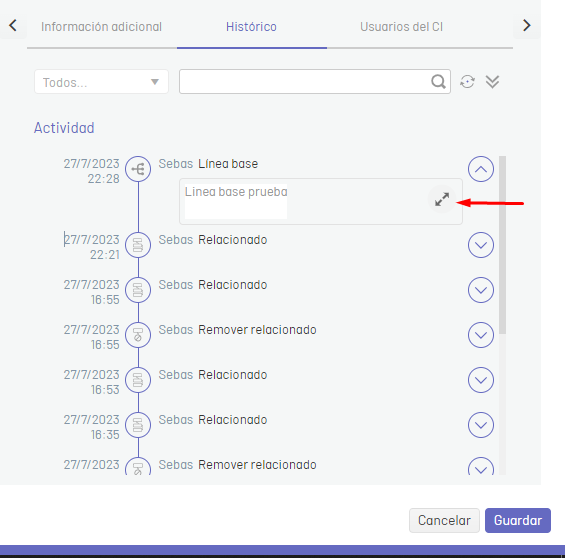565x558 pixels.
Task: Expand the Remover relacionado entry at 16:55
Action: pos(481,335)
